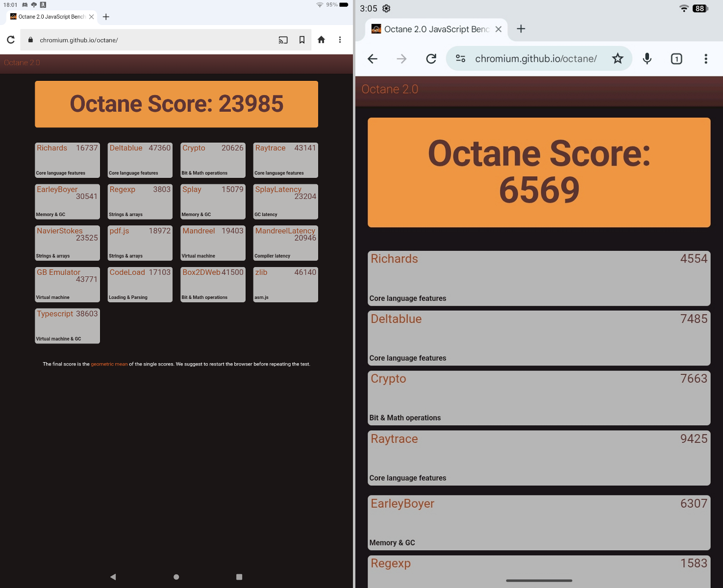The image size is (723, 588).
Task: Select Crypto 7663 row in right browser
Action: tap(539, 398)
